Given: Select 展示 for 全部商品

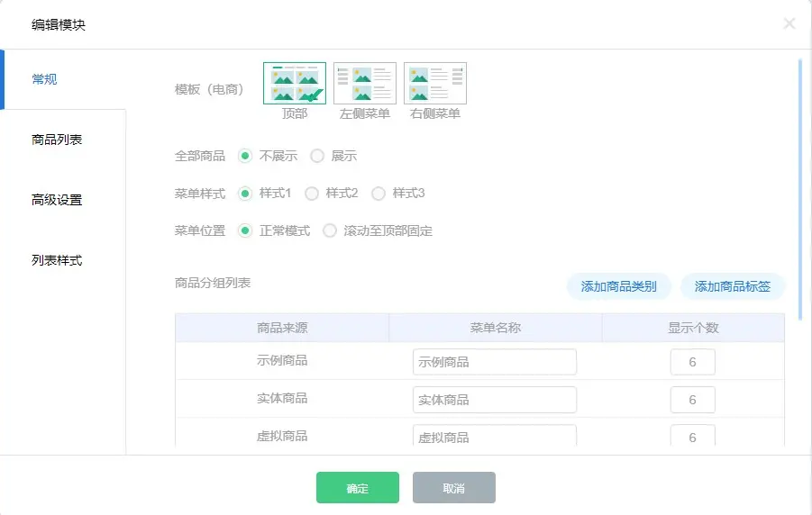Looking at the screenshot, I should click(317, 156).
